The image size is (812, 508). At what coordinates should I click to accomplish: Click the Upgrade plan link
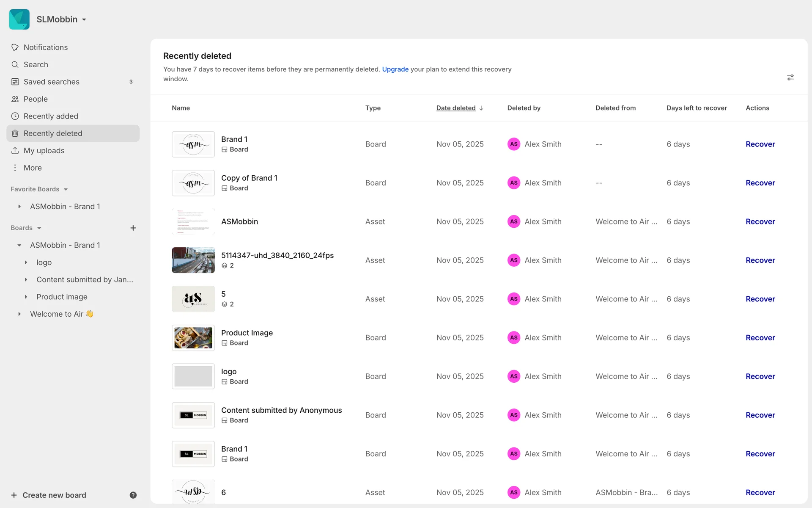[x=395, y=69]
